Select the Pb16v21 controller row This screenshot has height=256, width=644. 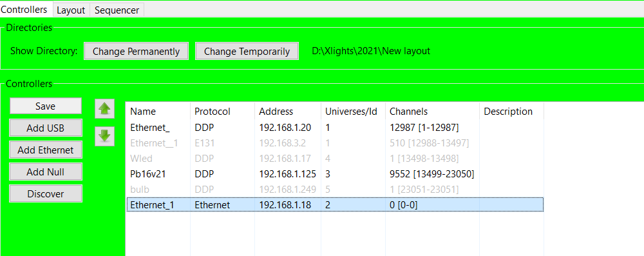click(335, 174)
